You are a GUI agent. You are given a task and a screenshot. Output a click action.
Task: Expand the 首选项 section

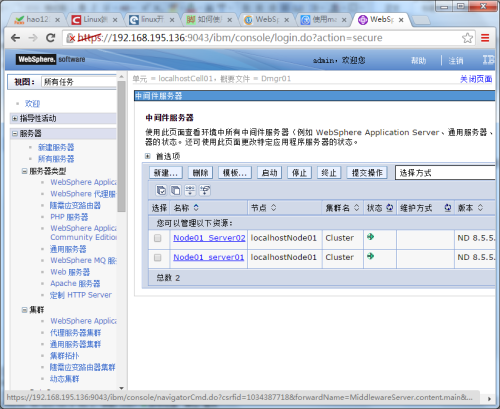[x=148, y=156]
